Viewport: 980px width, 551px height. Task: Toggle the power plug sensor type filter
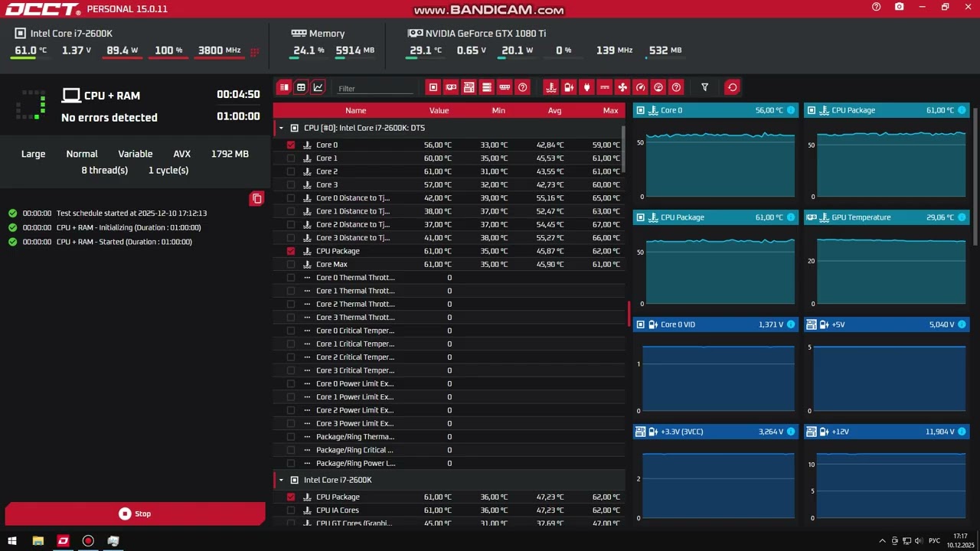pyautogui.click(x=586, y=87)
